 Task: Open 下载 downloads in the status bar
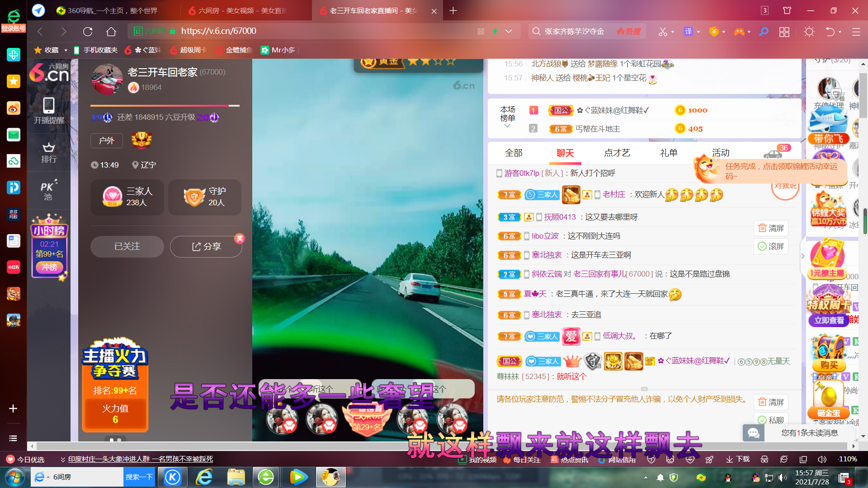pyautogui.click(x=738, y=459)
